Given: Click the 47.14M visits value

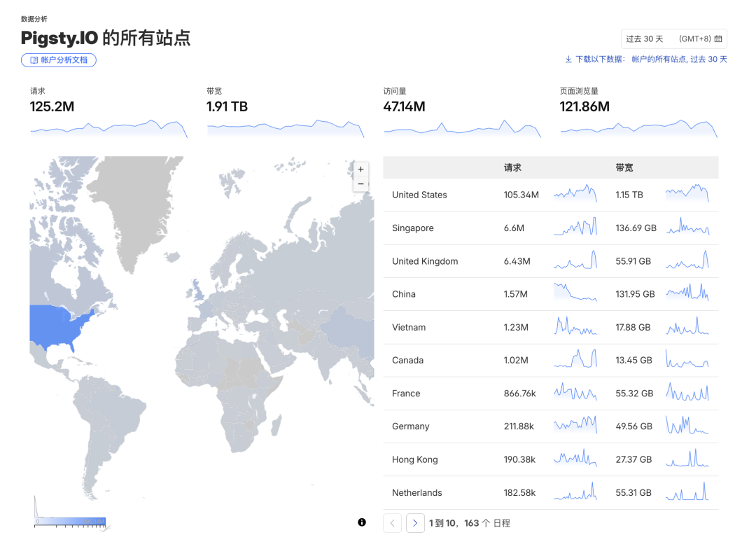Looking at the screenshot, I should [404, 106].
